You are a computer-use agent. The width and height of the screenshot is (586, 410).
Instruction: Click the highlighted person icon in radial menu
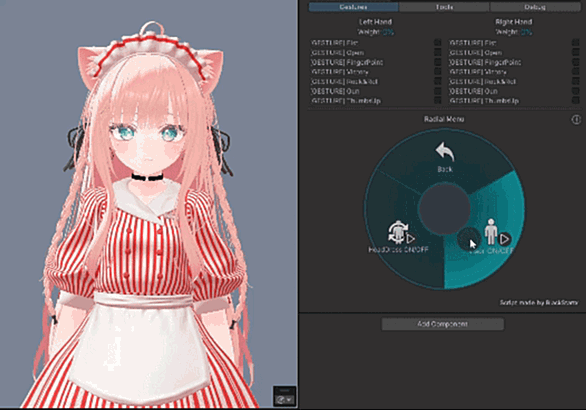[x=491, y=232]
